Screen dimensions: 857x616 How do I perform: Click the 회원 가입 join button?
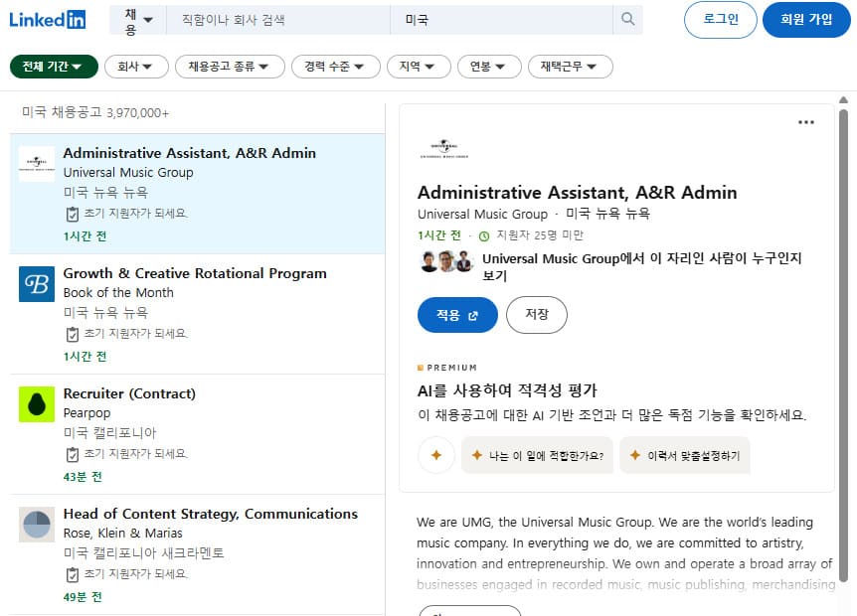click(x=806, y=20)
